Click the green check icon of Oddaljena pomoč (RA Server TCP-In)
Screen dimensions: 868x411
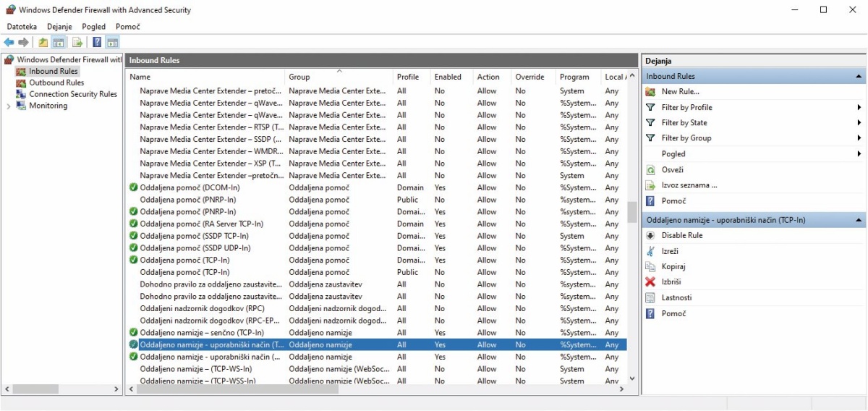134,224
